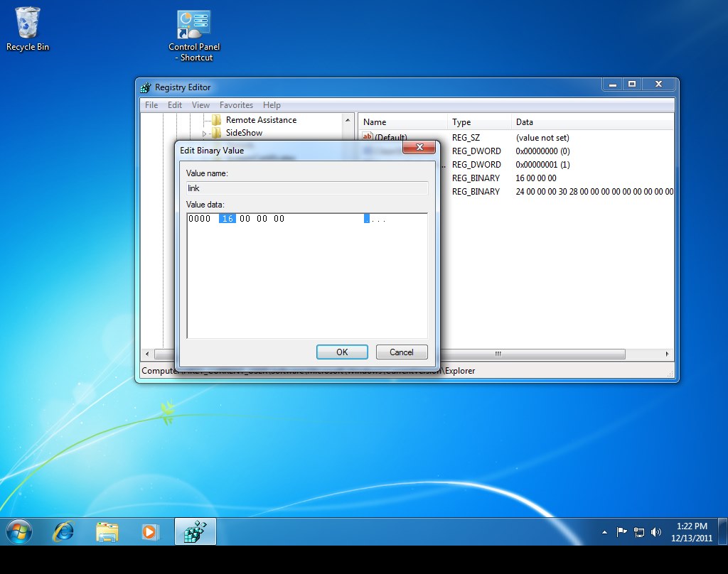The image size is (728, 574).
Task: Click the Remote Assistance folder icon
Action: (x=216, y=120)
